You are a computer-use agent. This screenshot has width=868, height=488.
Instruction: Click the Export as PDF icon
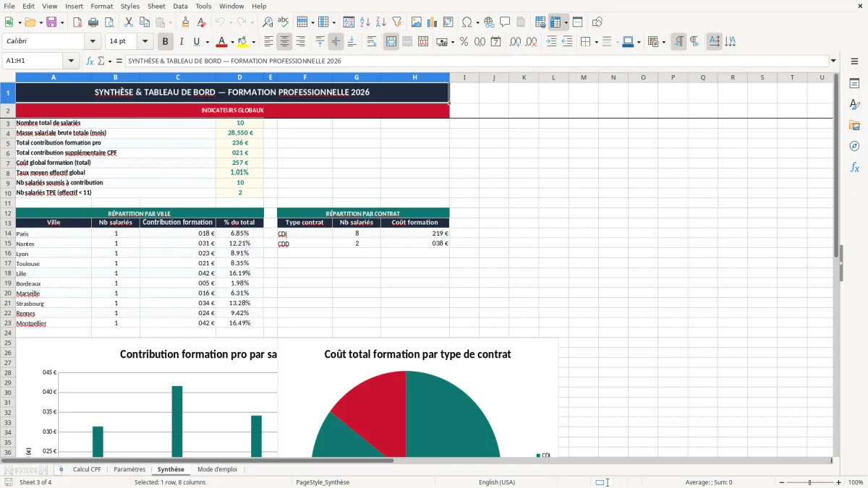coord(77,22)
